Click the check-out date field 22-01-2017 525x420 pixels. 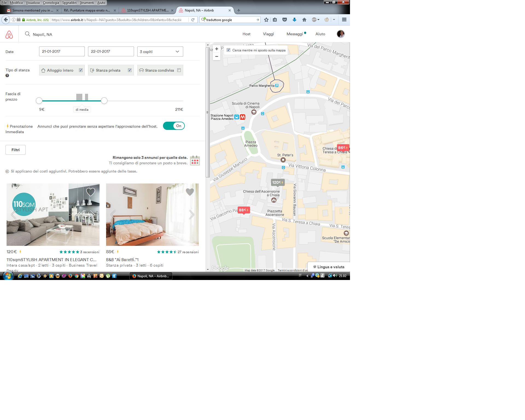[x=111, y=51]
